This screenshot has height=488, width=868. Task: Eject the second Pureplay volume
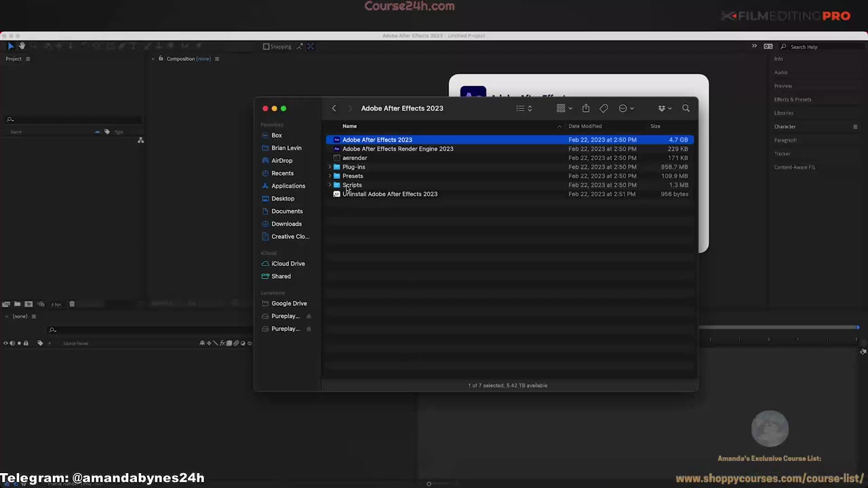pyautogui.click(x=309, y=329)
